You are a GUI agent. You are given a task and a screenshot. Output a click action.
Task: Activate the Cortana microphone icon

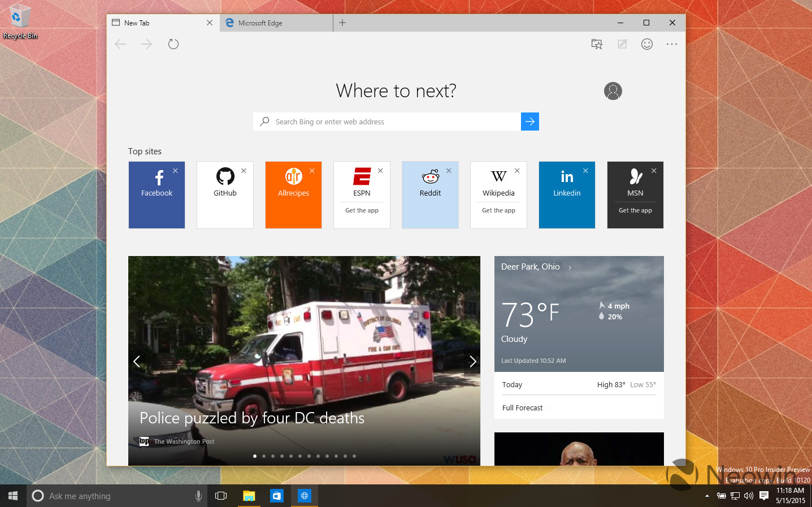coord(198,496)
